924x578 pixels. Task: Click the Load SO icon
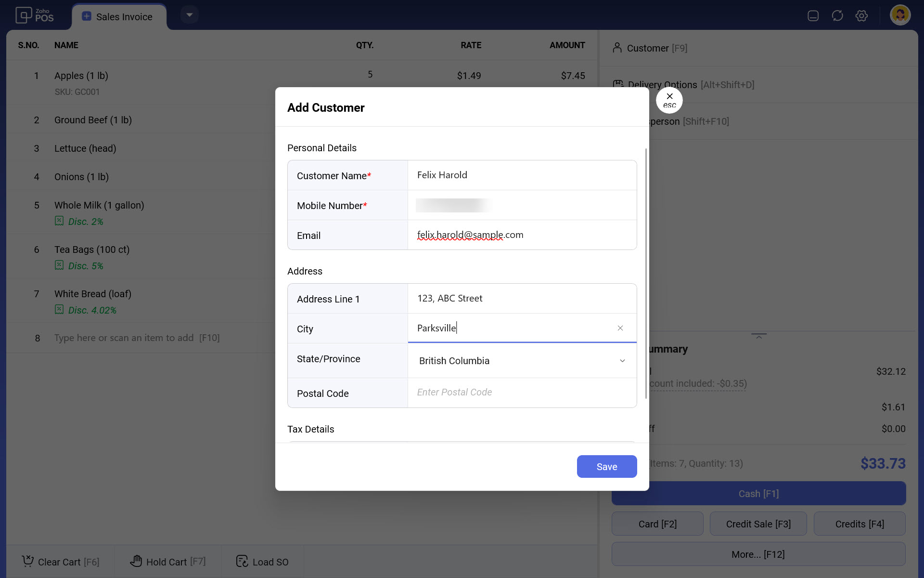[242, 561]
